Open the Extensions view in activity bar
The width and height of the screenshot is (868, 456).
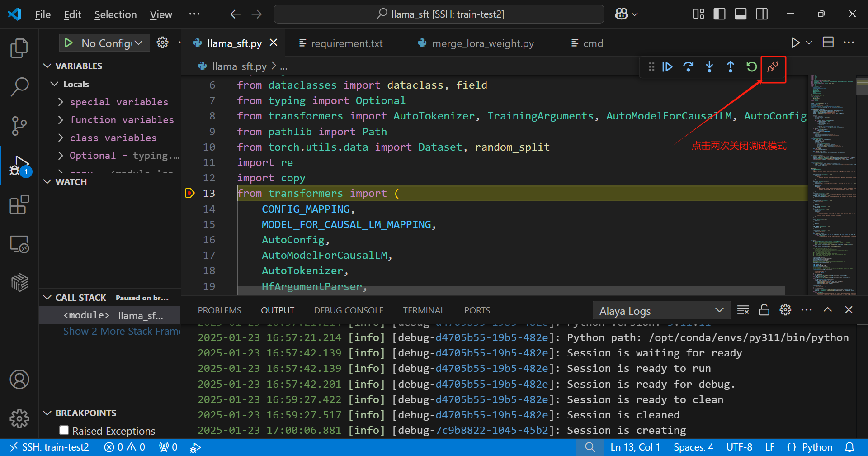coord(19,205)
